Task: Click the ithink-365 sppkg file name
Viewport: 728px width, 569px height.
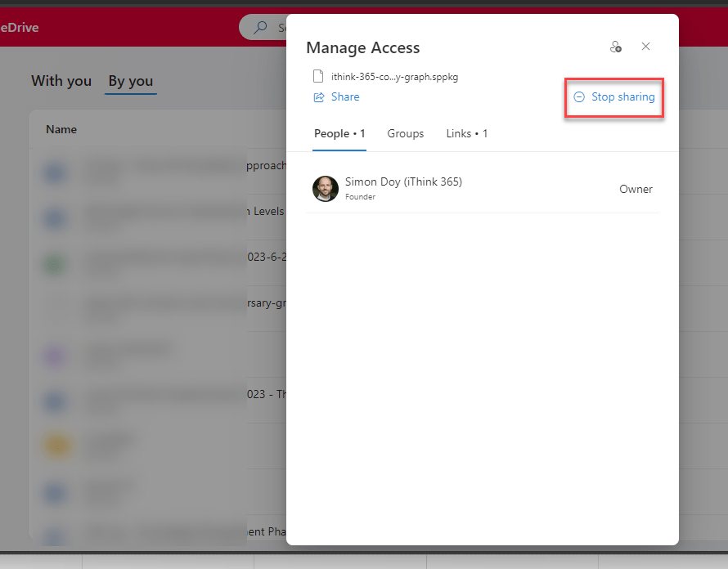Action: coord(394,77)
